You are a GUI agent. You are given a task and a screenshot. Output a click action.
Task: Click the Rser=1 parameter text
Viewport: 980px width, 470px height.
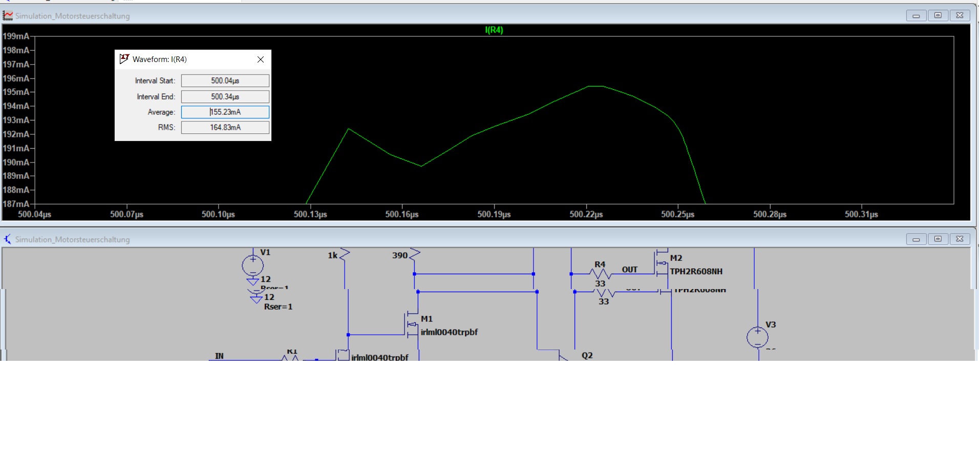278,307
